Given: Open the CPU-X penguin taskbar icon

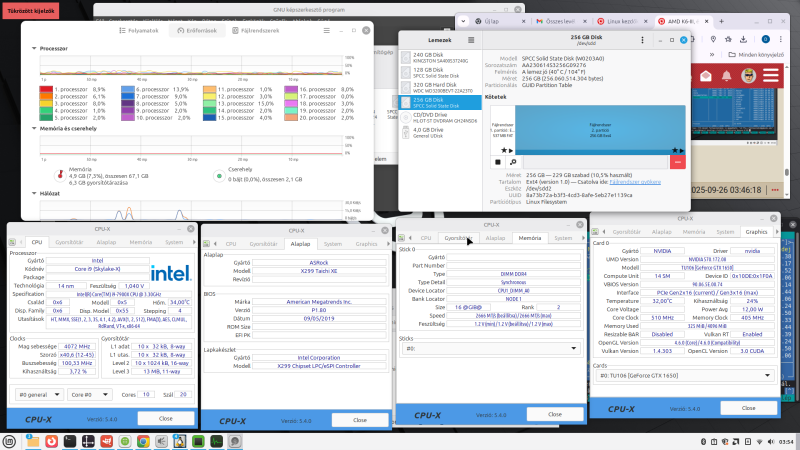Looking at the screenshot, I should pyautogui.click(x=180, y=441).
